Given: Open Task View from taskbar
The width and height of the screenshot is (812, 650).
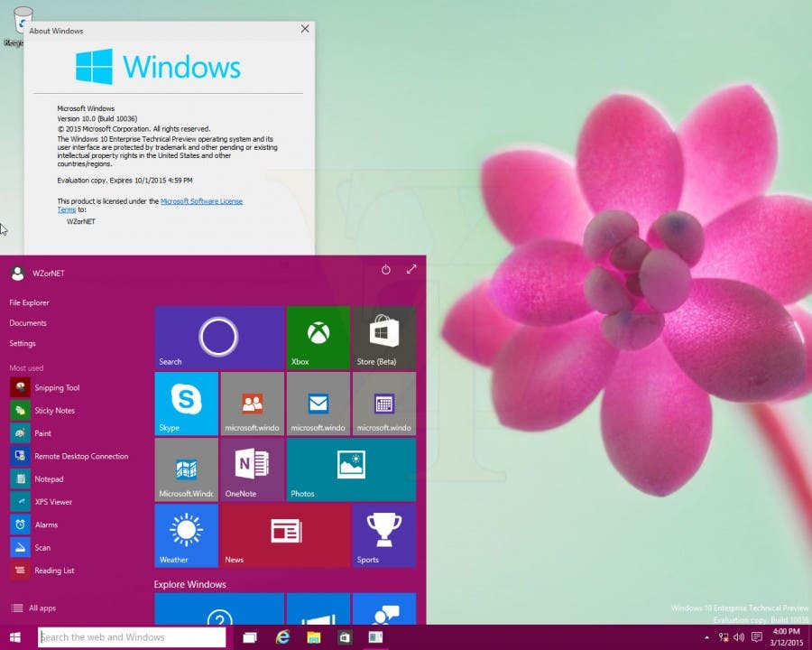Looking at the screenshot, I should pyautogui.click(x=250, y=637).
